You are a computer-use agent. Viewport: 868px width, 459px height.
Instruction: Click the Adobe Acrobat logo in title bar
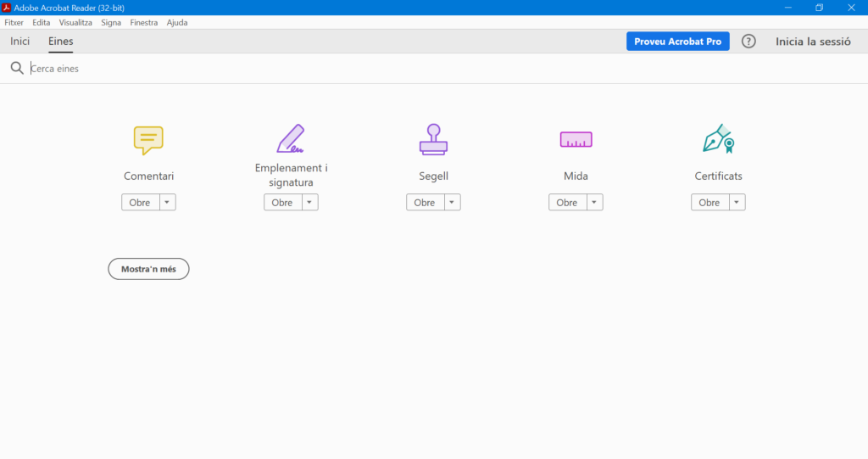click(x=7, y=8)
